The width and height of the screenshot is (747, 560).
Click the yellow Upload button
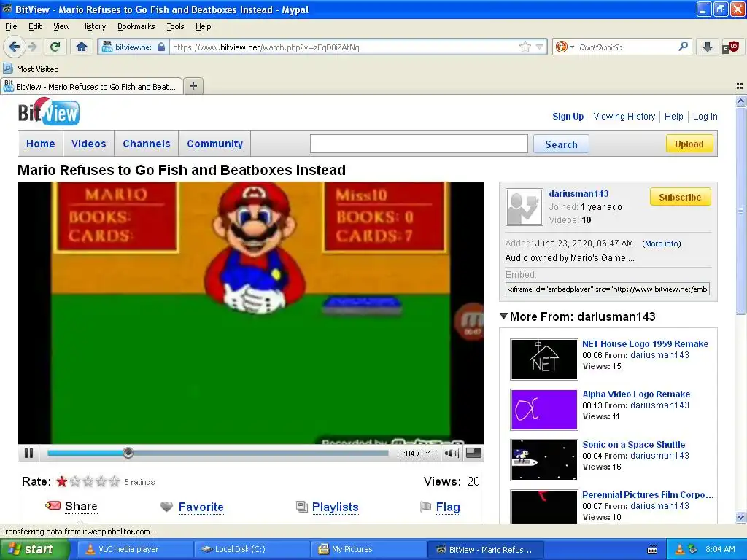pos(689,144)
